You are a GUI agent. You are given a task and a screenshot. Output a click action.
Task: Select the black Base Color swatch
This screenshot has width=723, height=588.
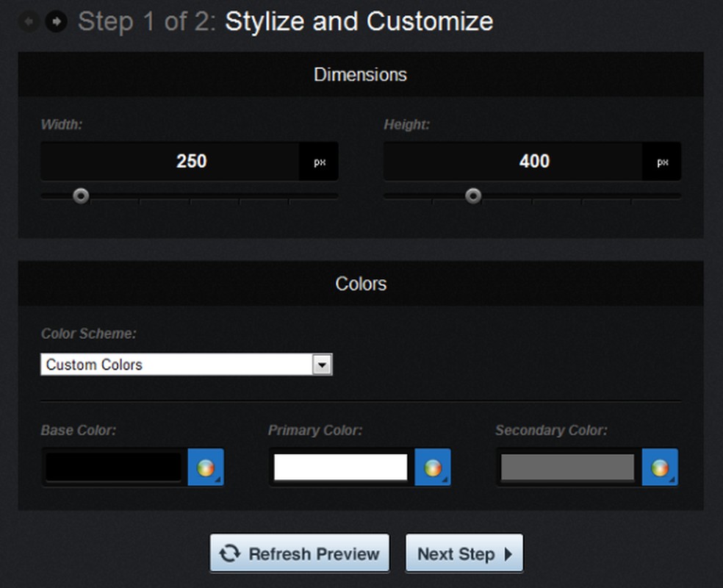click(x=114, y=467)
